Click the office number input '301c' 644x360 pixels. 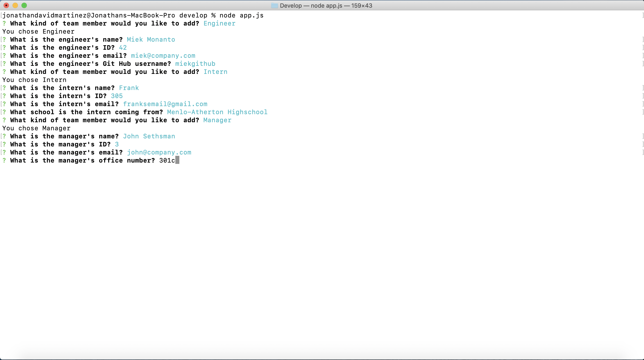click(x=167, y=161)
